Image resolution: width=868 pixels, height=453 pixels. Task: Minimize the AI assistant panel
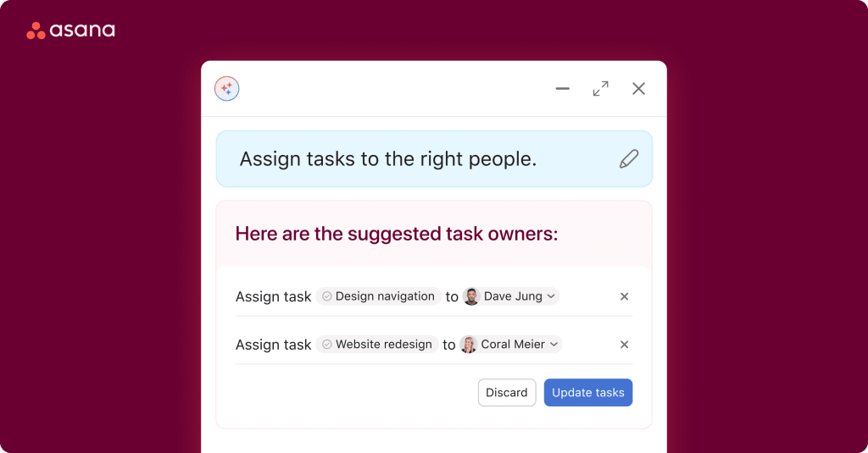562,89
